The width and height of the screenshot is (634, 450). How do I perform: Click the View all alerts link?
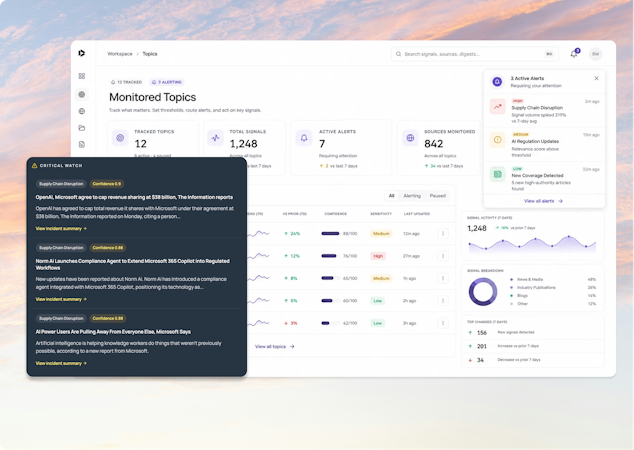543,201
